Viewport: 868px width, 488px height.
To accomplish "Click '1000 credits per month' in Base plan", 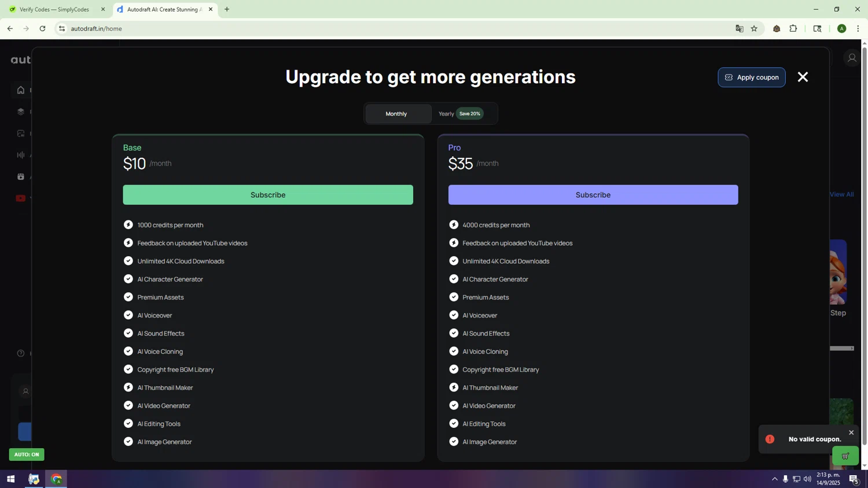I will point(170,225).
